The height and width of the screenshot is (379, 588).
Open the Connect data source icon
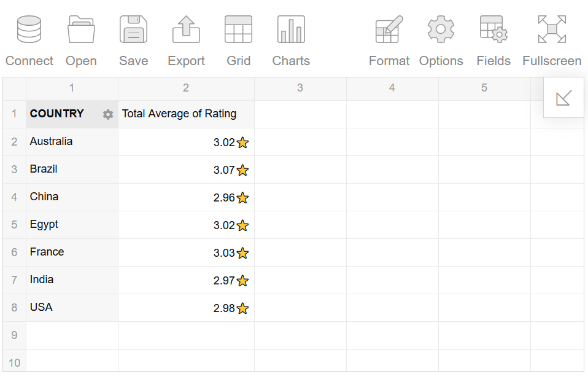coord(29,29)
